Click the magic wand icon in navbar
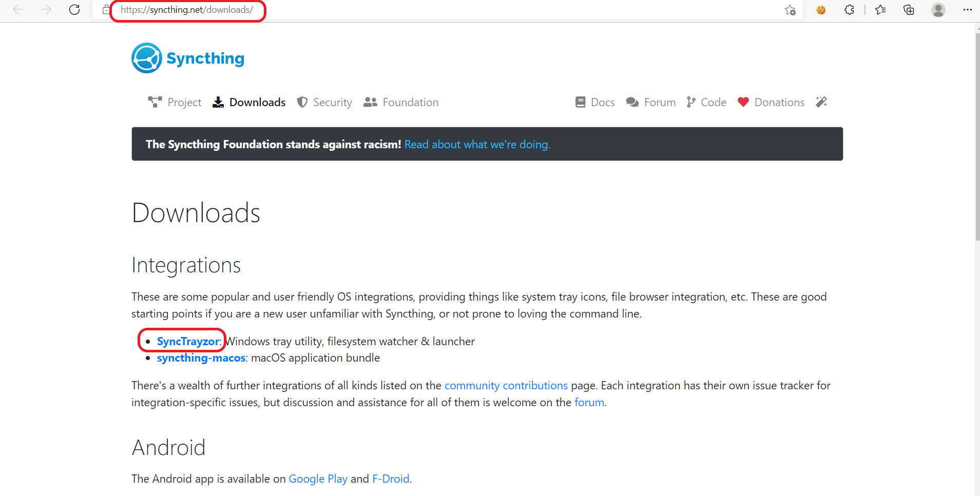 [x=821, y=102]
